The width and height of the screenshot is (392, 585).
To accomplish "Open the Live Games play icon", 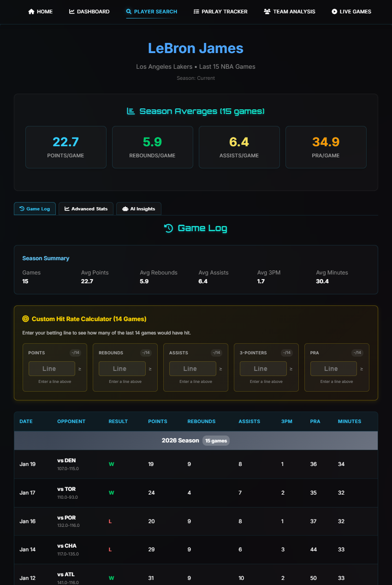I will click(x=333, y=11).
